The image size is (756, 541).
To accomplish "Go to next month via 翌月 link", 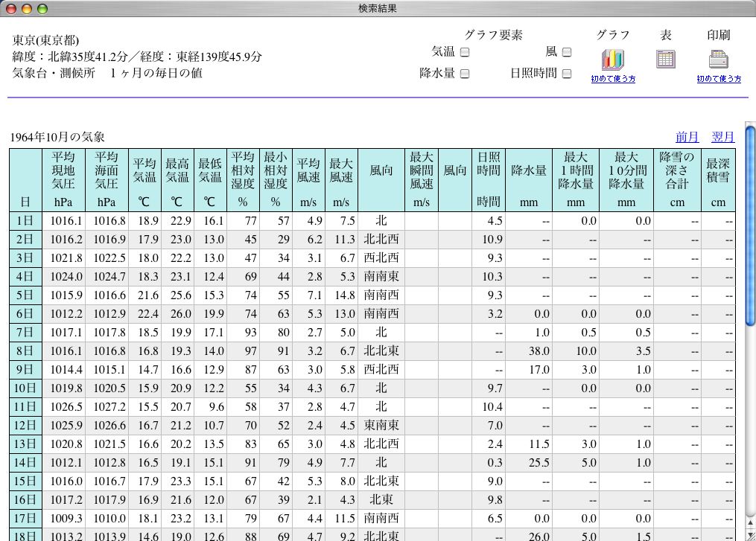I will [723, 138].
